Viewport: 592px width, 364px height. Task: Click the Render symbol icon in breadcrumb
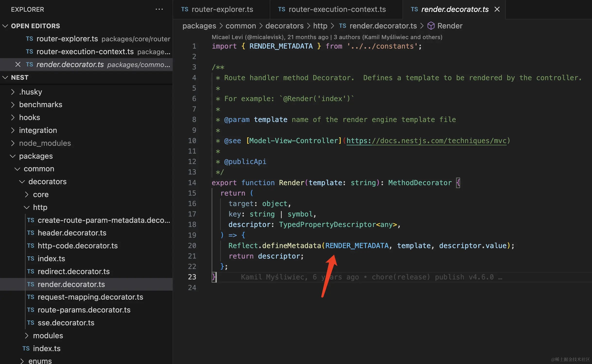431,26
